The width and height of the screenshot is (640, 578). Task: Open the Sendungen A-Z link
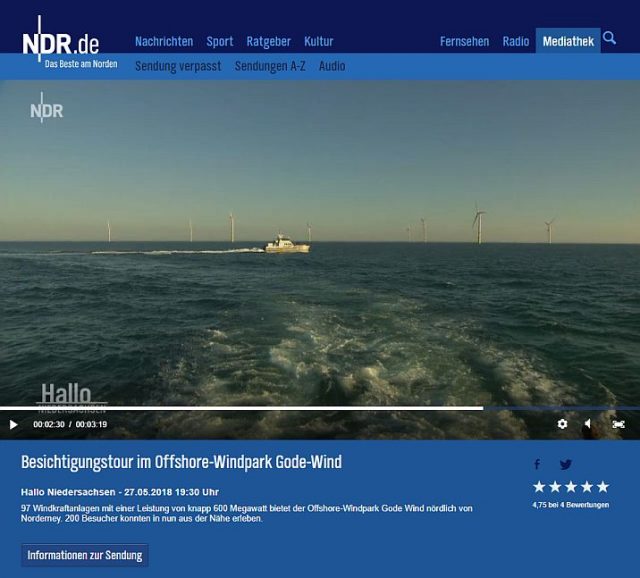[270, 66]
